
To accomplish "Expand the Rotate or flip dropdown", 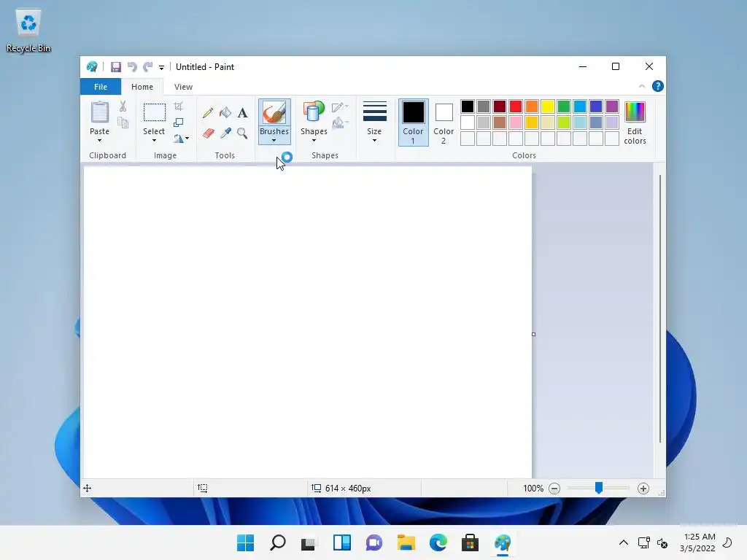I will [187, 139].
